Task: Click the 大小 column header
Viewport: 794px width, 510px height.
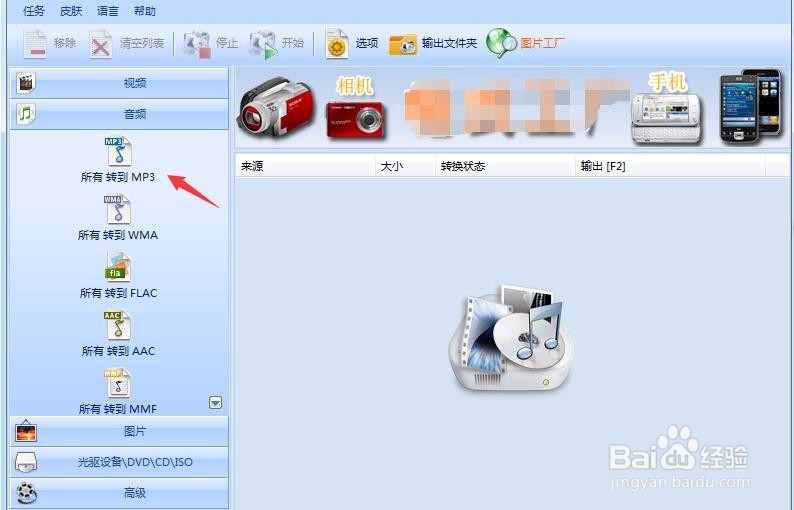Action: tap(405, 166)
